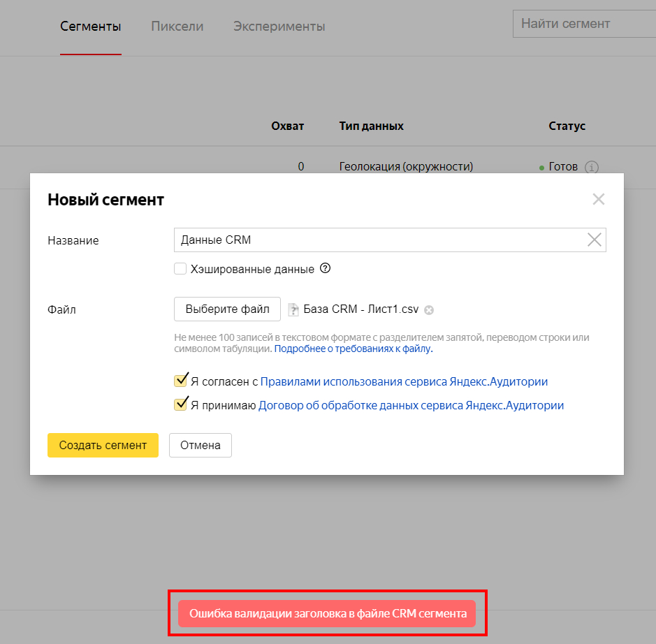Click the Отмена button
Image resolution: width=656 pixels, height=644 pixels.
click(x=200, y=445)
